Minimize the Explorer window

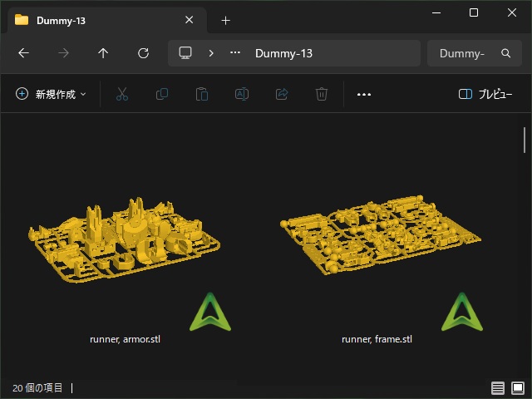click(436, 13)
